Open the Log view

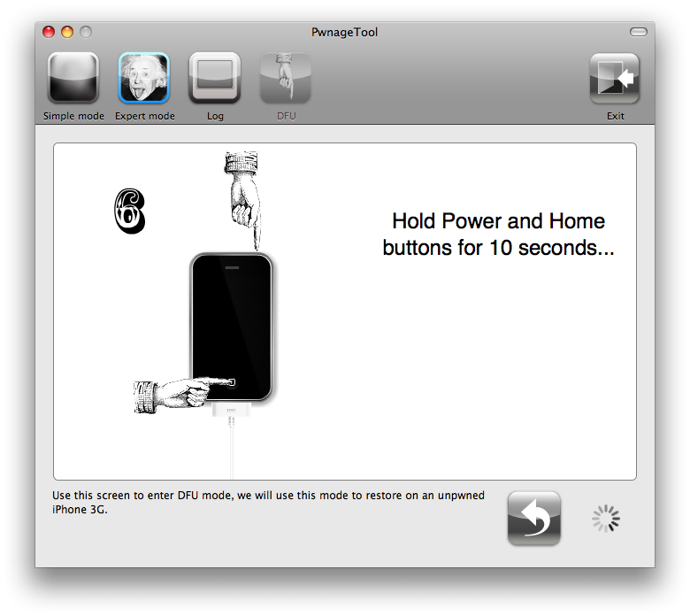(x=215, y=80)
